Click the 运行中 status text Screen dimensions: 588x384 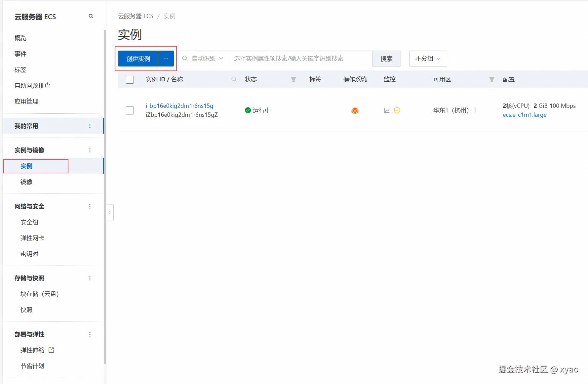262,110
